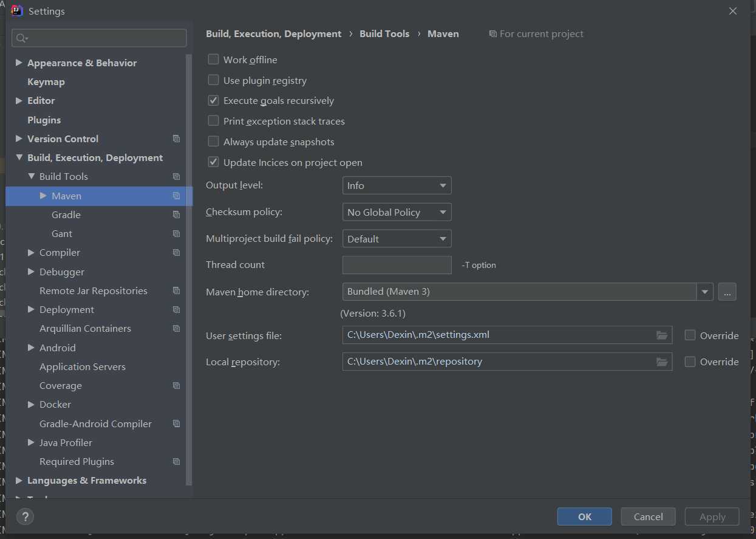Click the project-scope icon on the Coverage row

tap(176, 386)
